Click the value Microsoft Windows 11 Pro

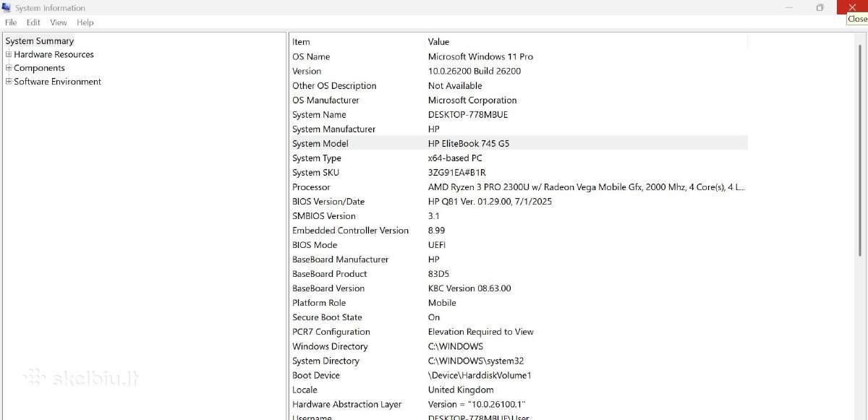(x=480, y=56)
